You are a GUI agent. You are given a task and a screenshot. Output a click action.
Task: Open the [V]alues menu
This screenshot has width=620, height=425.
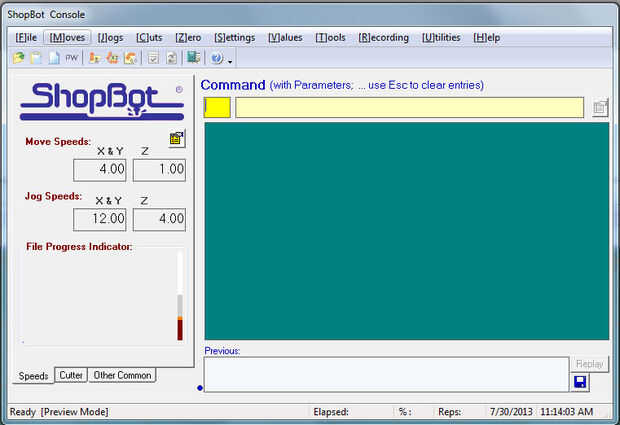285,38
